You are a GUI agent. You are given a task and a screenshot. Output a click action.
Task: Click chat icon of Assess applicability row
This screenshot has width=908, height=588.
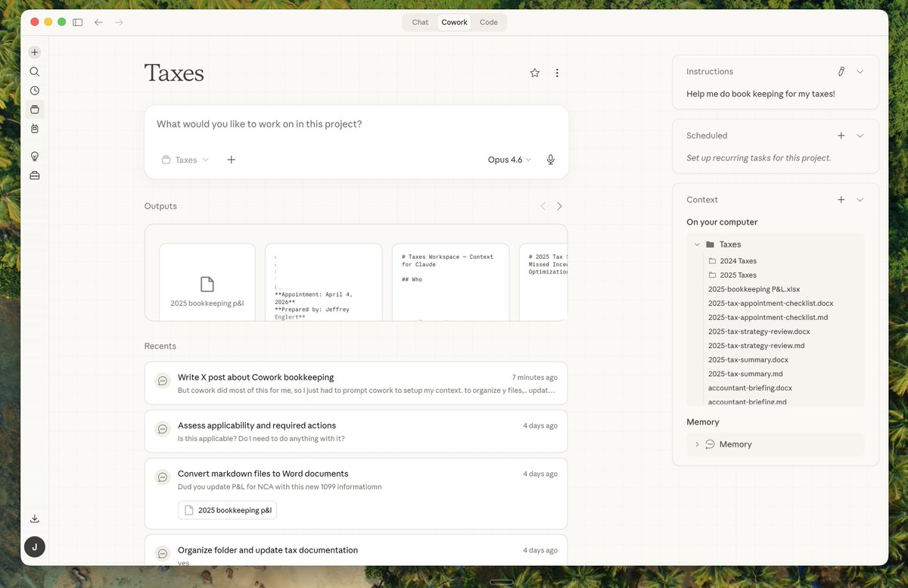click(x=162, y=429)
